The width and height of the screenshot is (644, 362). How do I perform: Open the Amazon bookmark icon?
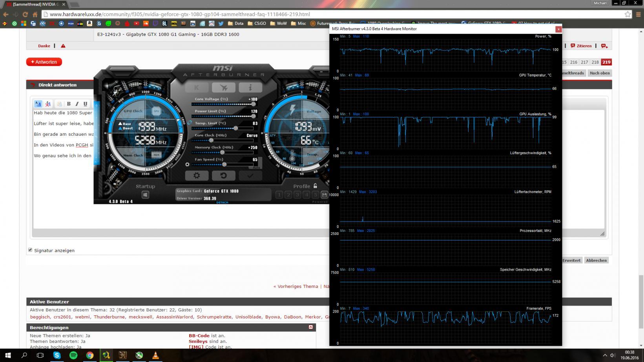click(x=89, y=24)
